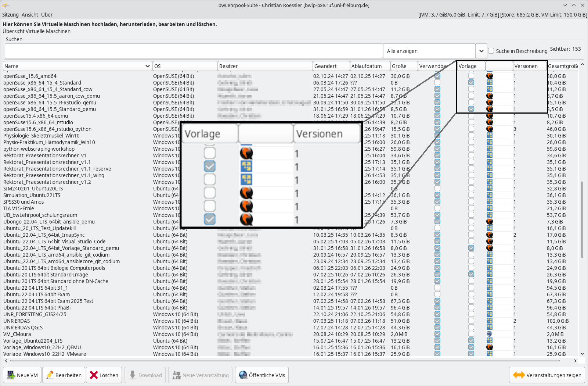Viewport: 588px width, 386px height.
Task: Enable the Suche in Beschreibung checkbox
Action: pos(491,51)
